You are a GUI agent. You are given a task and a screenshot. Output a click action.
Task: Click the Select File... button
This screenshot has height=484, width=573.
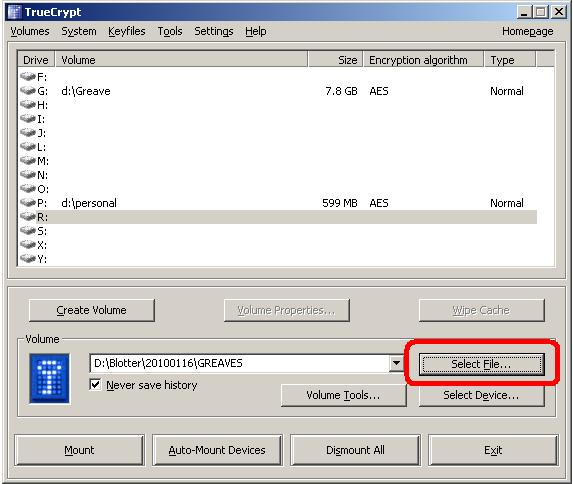click(482, 364)
